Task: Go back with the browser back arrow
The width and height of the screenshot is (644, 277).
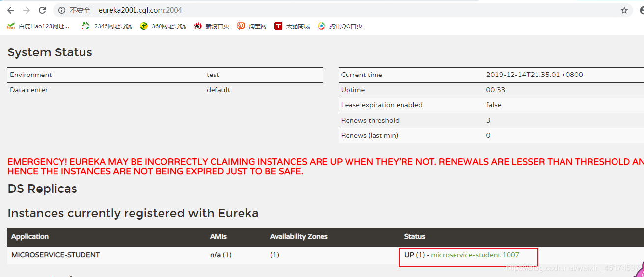Action: pyautogui.click(x=11, y=10)
